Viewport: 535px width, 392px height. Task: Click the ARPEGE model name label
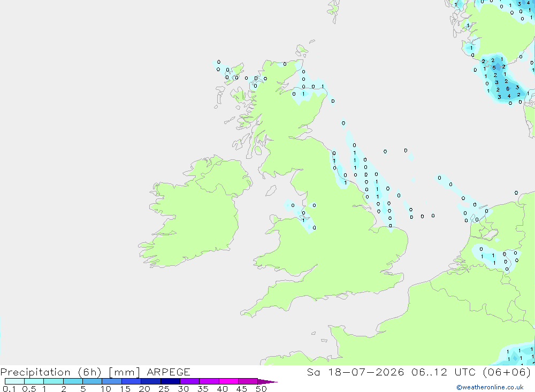[168, 372]
